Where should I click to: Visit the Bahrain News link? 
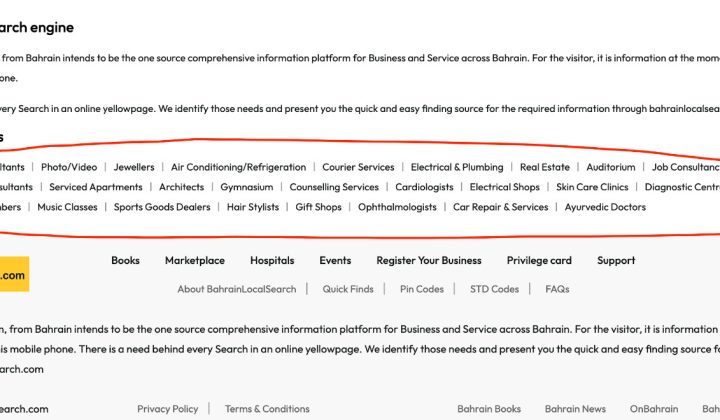575,409
